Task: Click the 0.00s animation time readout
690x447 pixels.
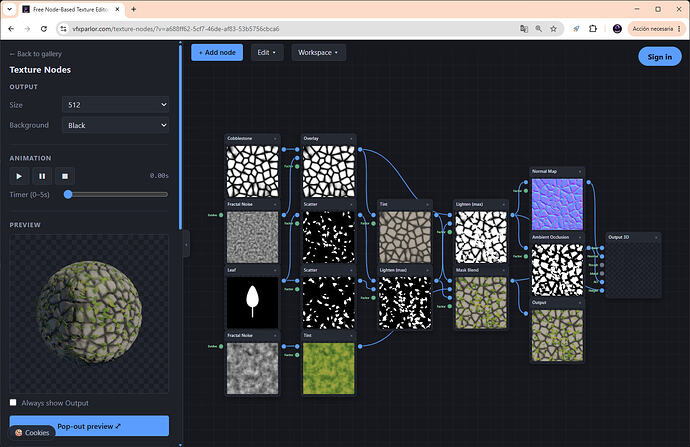Action: 159,176
